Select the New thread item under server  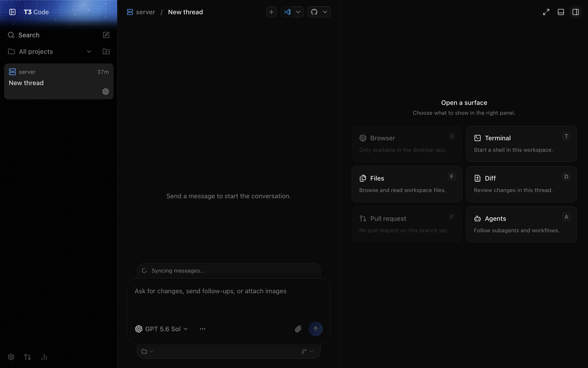coord(59,81)
